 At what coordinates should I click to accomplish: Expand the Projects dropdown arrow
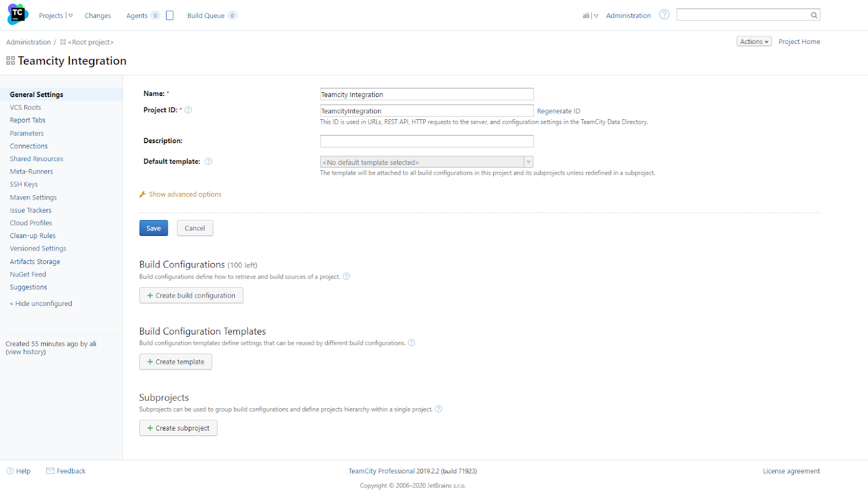click(x=71, y=16)
